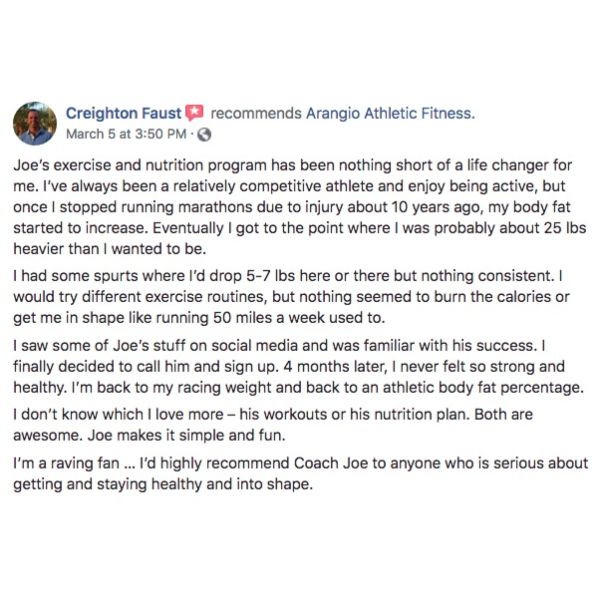Open the Arangio Athletic Fitness page link
Viewport: 600px width, 600px height.
point(390,113)
